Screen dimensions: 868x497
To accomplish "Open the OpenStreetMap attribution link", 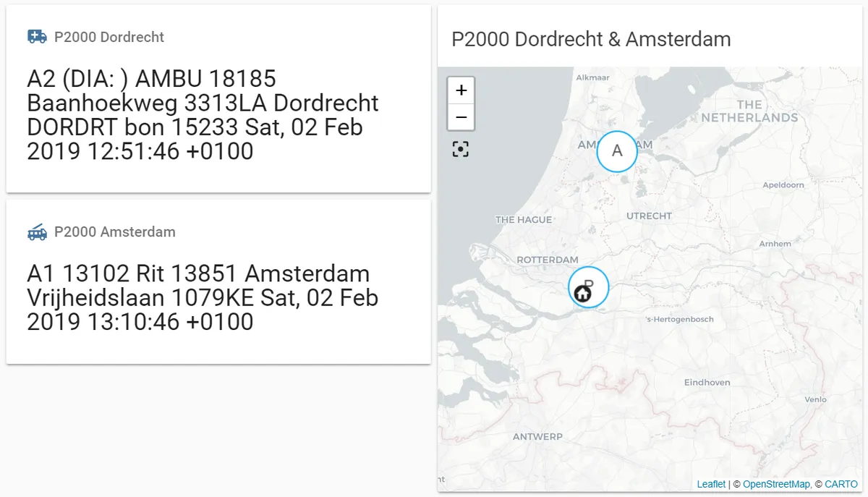I will pyautogui.click(x=776, y=484).
